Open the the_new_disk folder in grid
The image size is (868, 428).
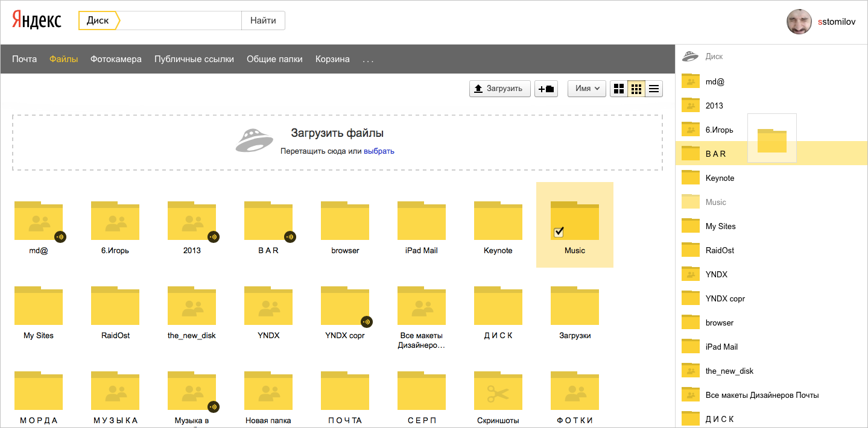pos(192,306)
